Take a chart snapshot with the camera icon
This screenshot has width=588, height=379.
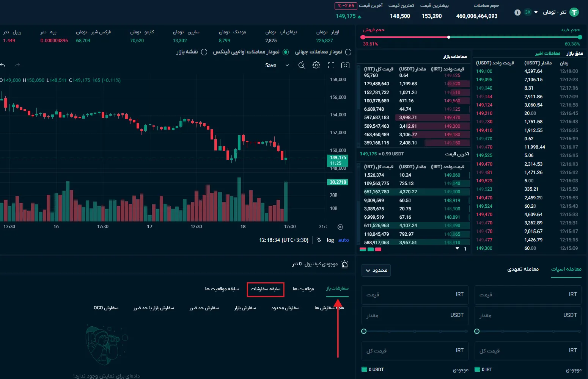[345, 65]
